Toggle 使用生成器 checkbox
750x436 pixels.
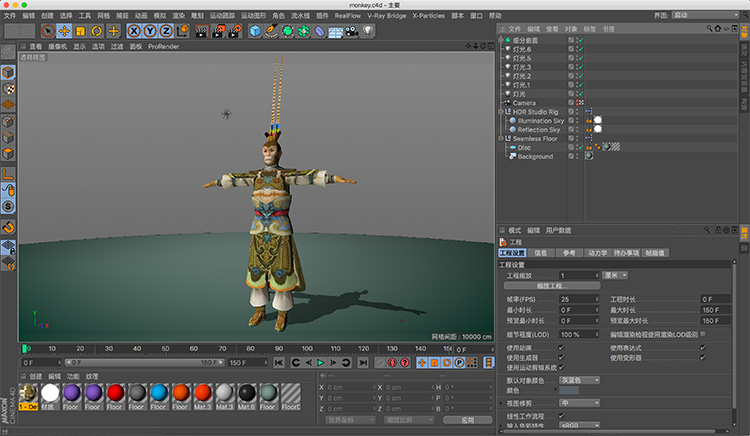(x=562, y=358)
